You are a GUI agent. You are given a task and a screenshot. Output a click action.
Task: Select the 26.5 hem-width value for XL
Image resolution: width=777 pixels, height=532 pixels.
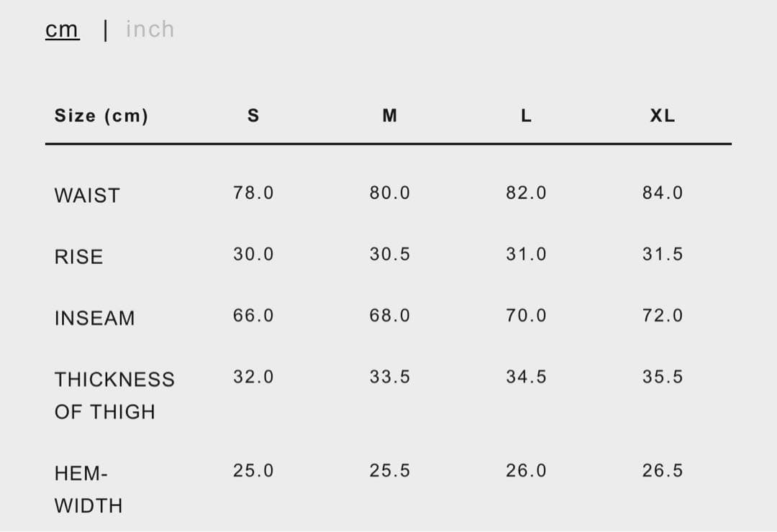[x=663, y=470]
